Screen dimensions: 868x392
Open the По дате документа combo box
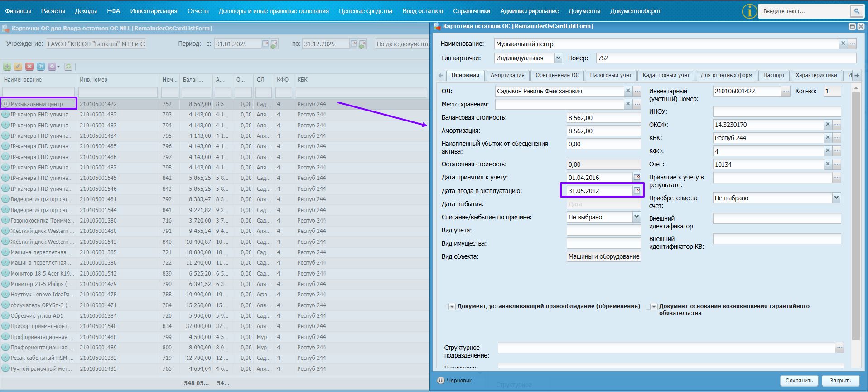coord(402,44)
